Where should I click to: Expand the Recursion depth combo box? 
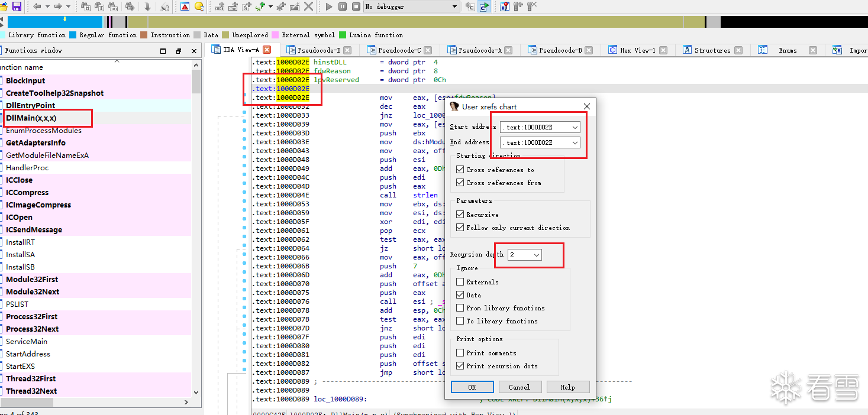pyautogui.click(x=536, y=255)
